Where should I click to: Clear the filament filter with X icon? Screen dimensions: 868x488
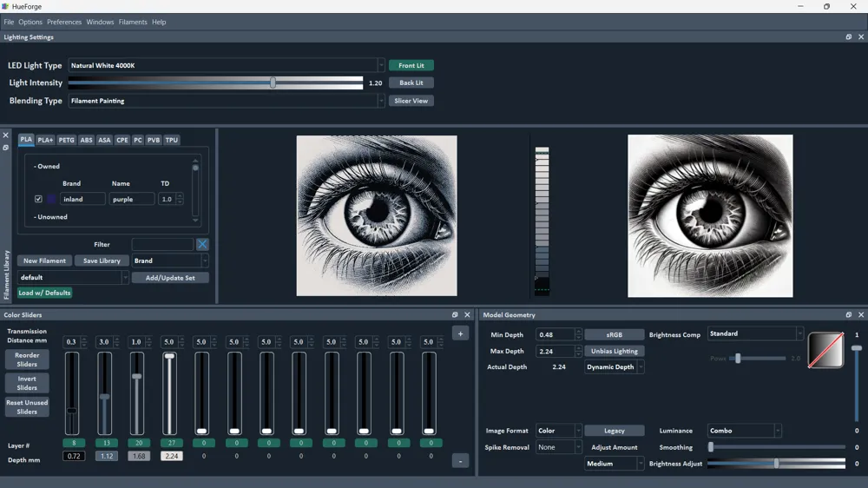(x=202, y=244)
